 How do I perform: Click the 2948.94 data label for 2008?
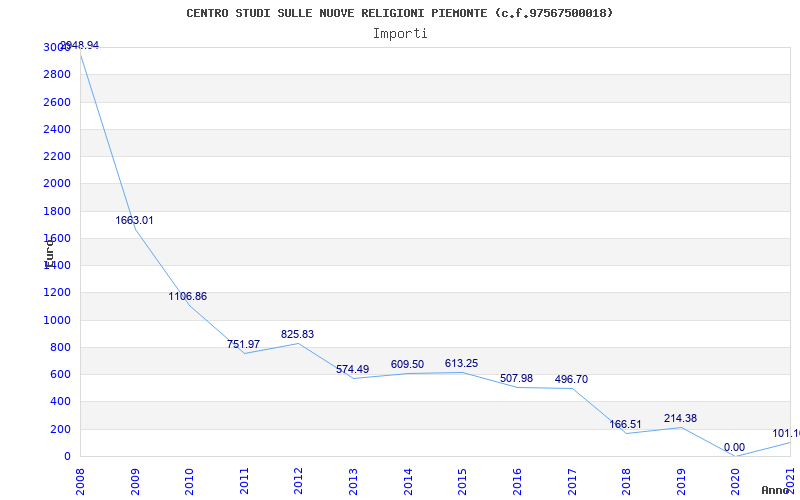pyautogui.click(x=80, y=45)
